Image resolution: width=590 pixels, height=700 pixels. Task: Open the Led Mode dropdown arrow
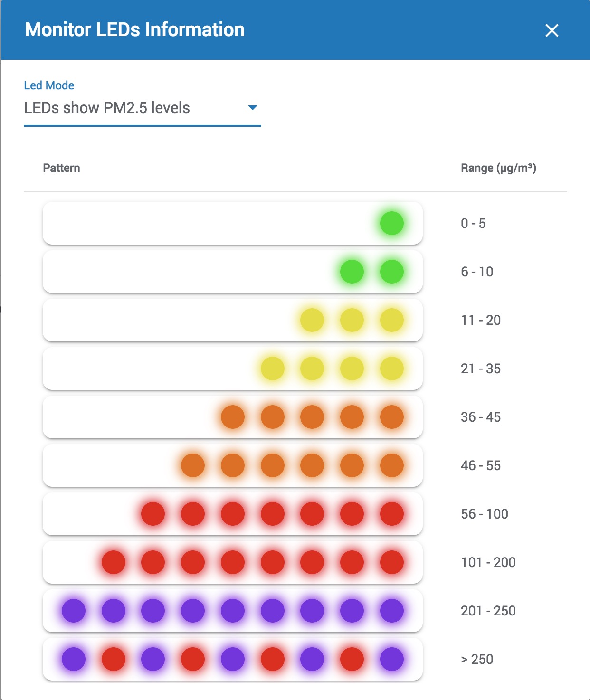(x=253, y=108)
